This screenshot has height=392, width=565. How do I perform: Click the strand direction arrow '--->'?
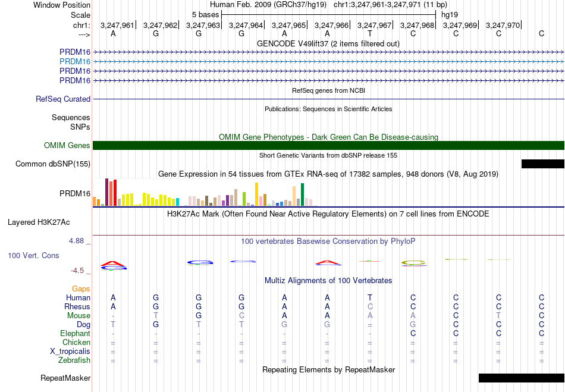[84, 35]
